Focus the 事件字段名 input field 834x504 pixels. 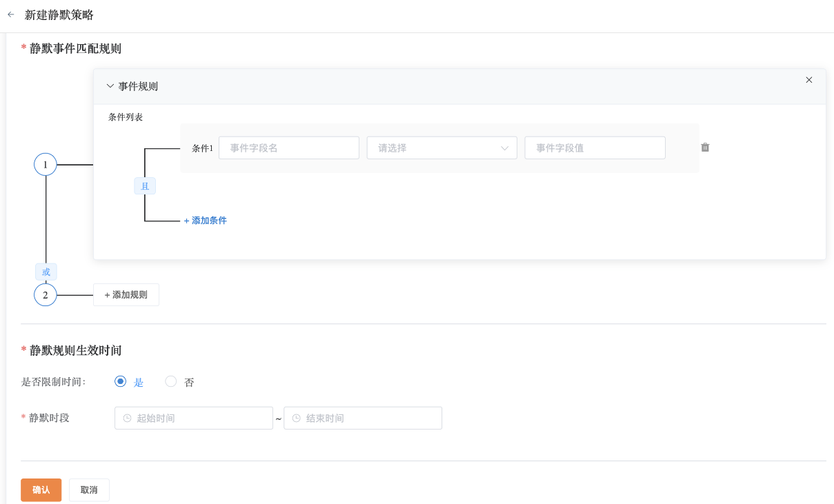[x=288, y=148]
